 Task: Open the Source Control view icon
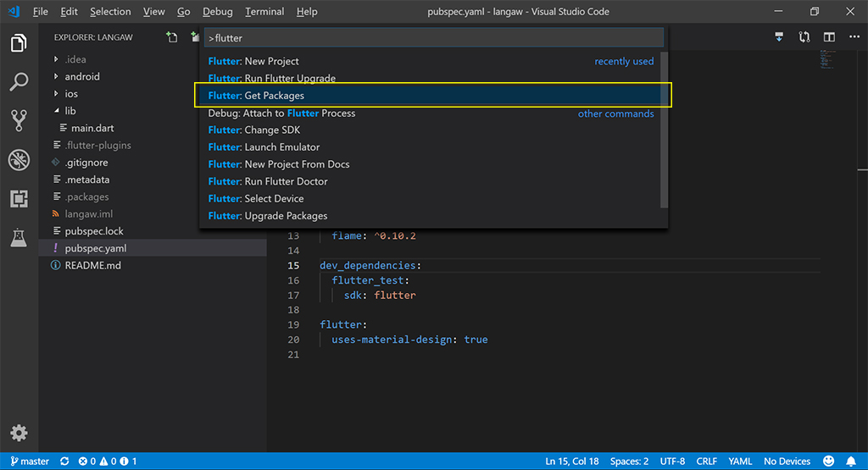[x=19, y=120]
